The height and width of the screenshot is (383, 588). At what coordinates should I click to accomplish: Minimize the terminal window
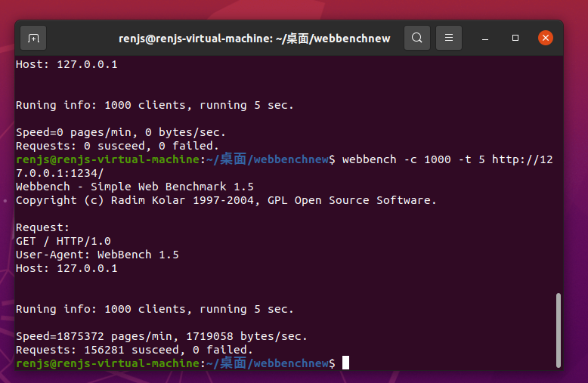coord(485,39)
